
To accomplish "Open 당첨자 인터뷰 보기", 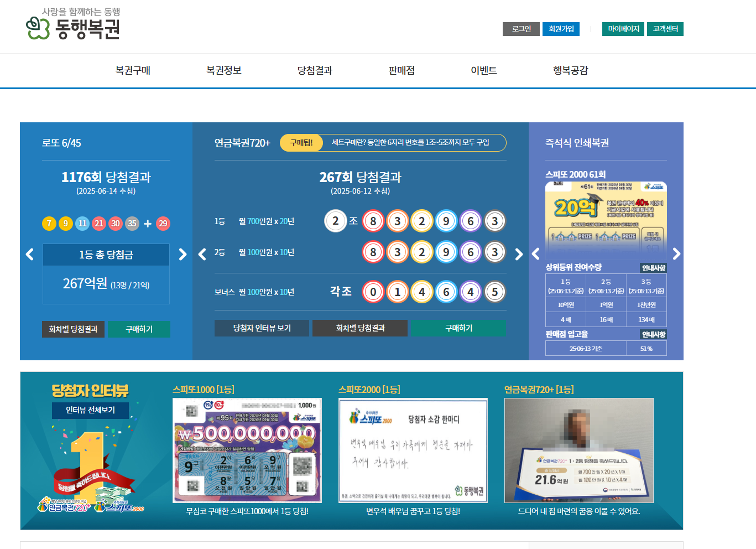I will 262,328.
